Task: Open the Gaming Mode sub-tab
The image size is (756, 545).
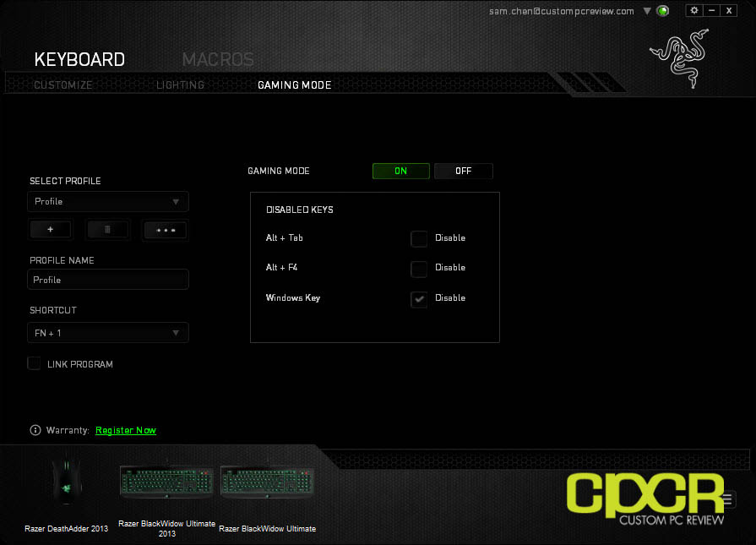Action: click(x=295, y=85)
